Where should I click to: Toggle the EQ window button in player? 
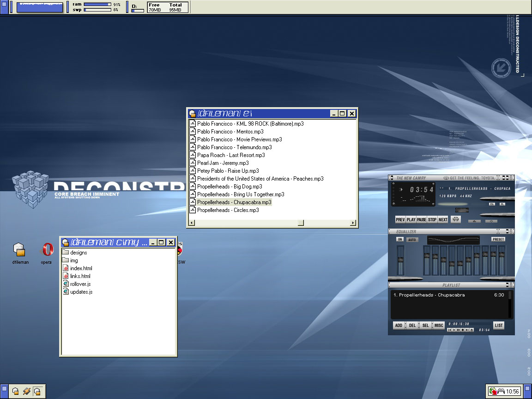coord(492,204)
